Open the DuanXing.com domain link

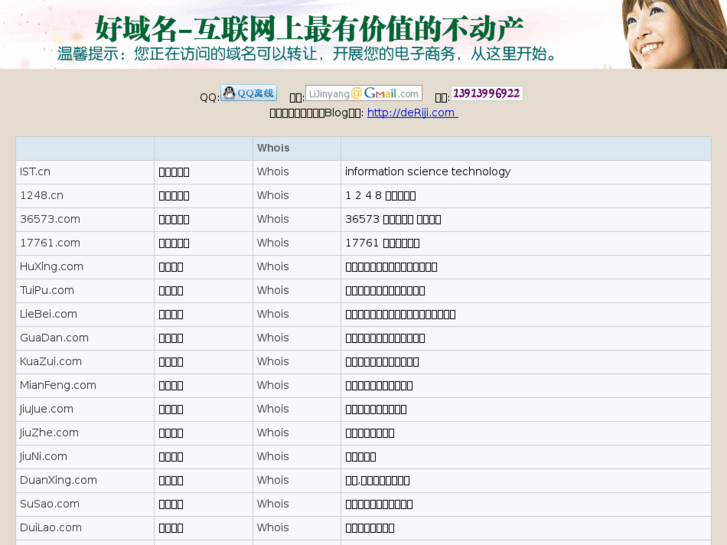click(x=58, y=480)
